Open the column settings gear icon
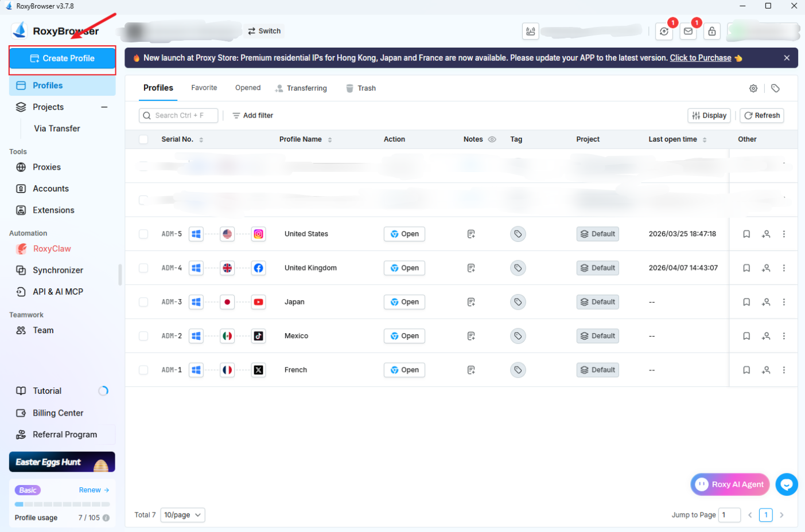The height and width of the screenshot is (532, 805). point(753,88)
